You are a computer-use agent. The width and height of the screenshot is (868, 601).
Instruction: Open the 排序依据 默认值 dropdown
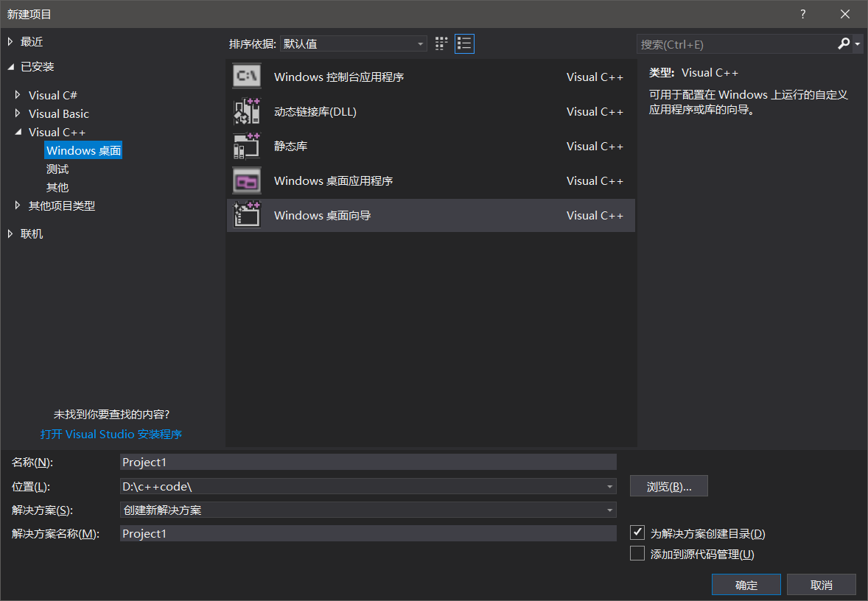(353, 43)
